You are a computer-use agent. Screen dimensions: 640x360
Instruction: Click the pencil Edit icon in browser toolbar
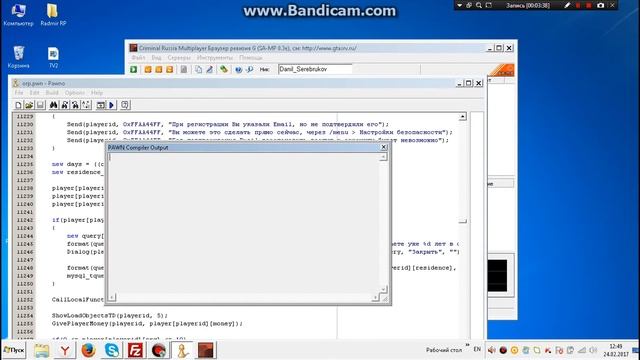click(x=209, y=69)
